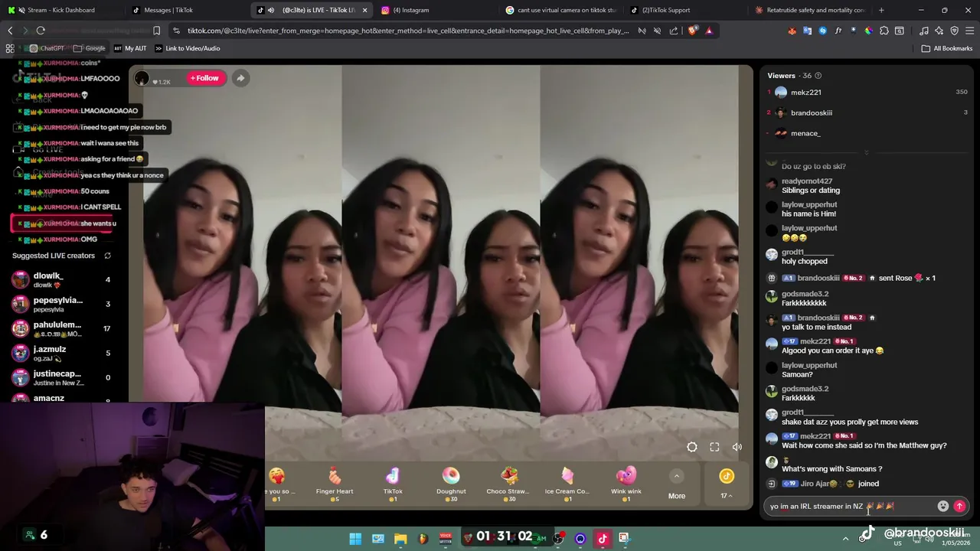The width and height of the screenshot is (980, 551).
Task: Send a Finger Heart gift
Action: pyautogui.click(x=335, y=484)
